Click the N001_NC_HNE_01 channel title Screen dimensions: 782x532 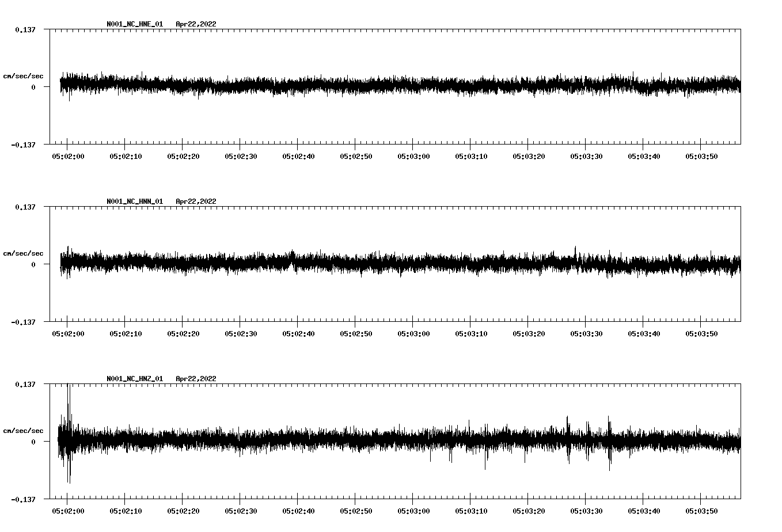(x=135, y=24)
